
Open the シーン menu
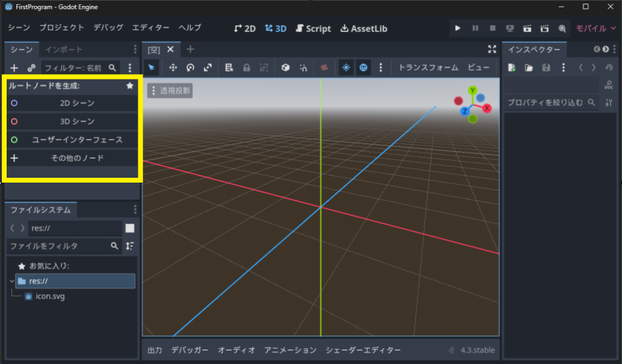[x=19, y=28]
